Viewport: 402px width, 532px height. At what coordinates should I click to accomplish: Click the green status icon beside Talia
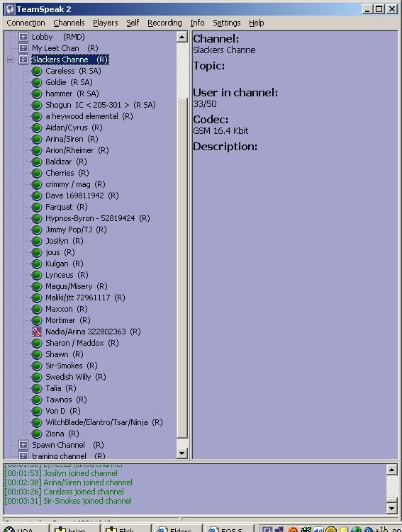[x=37, y=388]
